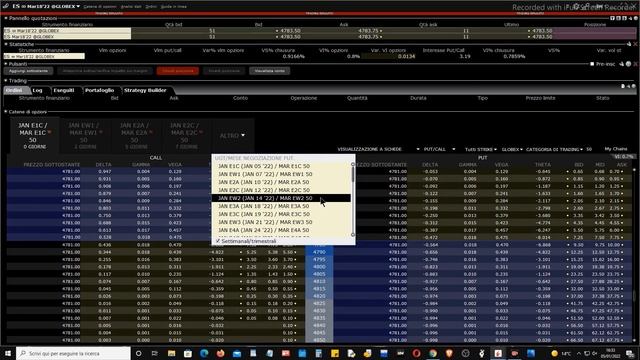Viewport: 640px width, 360px height.
Task: Click the Cortana circle icon on taskbar
Action: (x=138, y=353)
